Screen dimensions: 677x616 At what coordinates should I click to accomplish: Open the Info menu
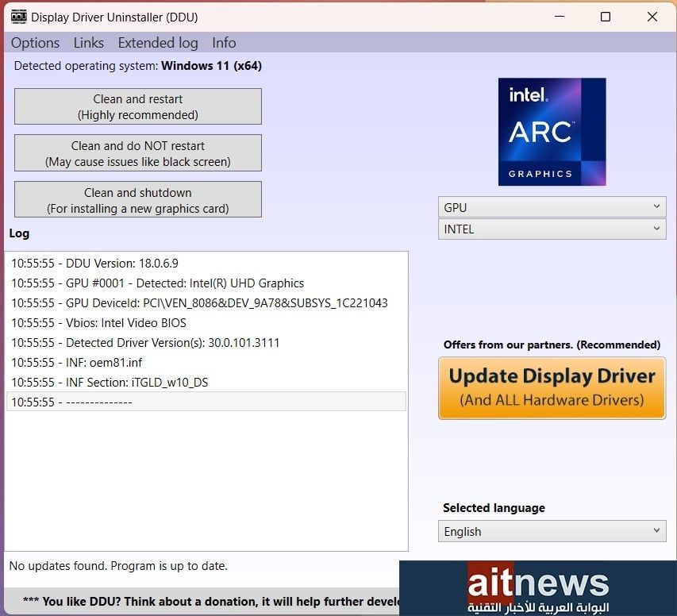coord(224,43)
